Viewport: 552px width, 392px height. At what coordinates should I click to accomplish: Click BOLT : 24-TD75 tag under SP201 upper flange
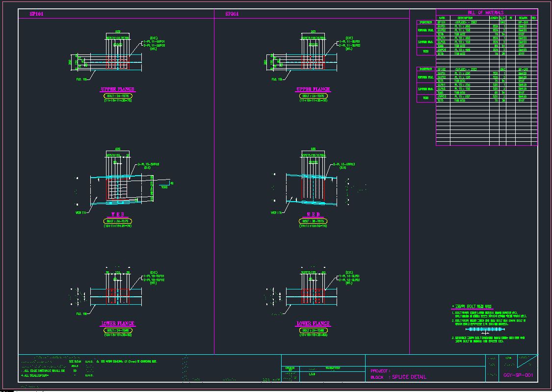pyautogui.click(x=314, y=96)
